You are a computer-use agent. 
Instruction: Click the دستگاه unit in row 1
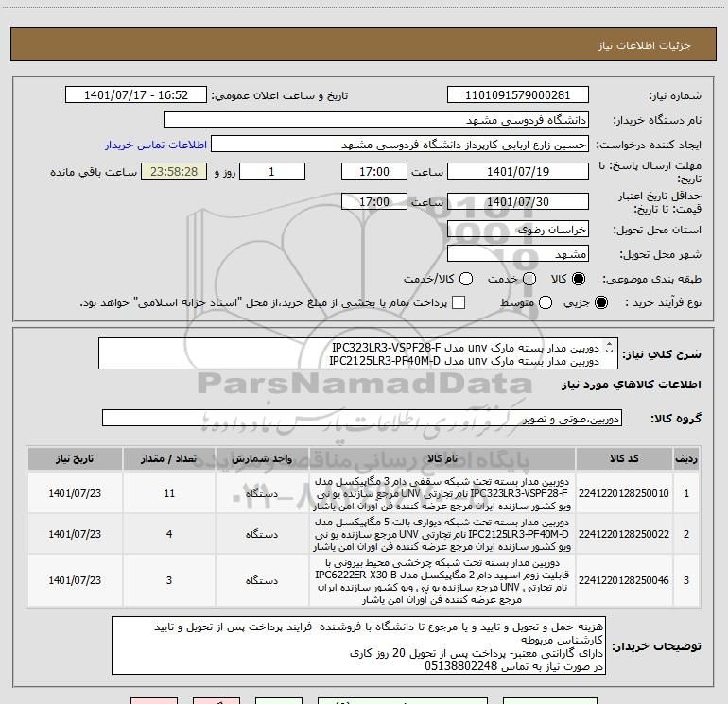coord(262,494)
